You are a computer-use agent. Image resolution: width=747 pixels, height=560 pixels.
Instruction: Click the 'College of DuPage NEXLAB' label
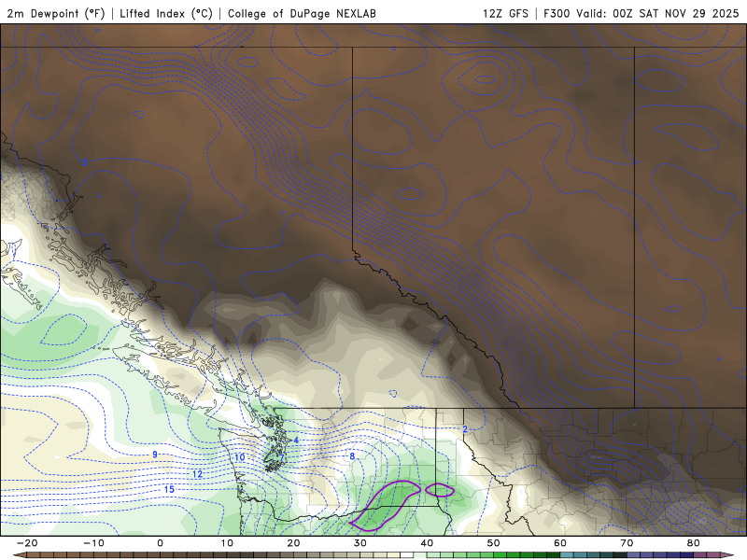[302, 13]
